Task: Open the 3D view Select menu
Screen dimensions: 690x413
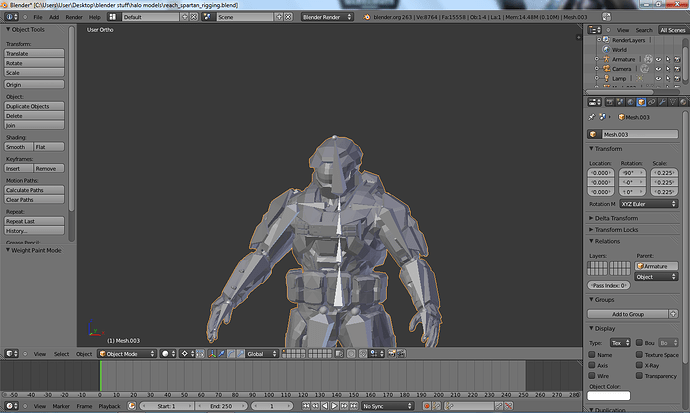Action: (62, 354)
